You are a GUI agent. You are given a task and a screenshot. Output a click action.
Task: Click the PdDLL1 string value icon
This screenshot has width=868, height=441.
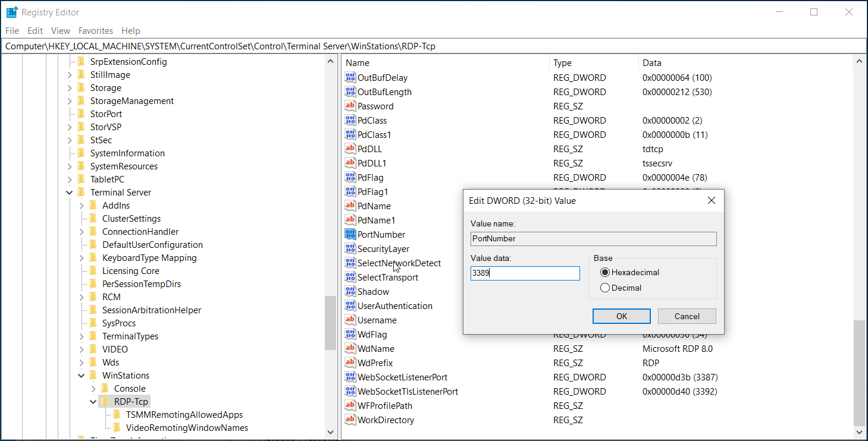(x=350, y=163)
